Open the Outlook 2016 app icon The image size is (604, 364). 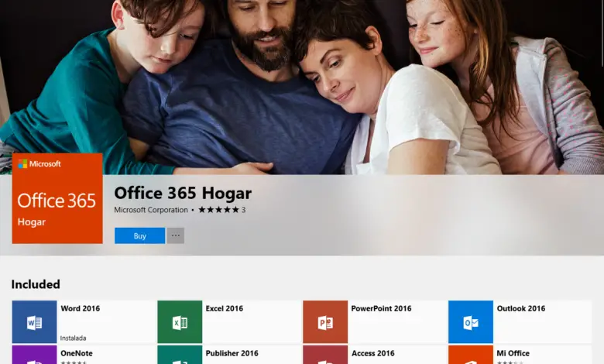[x=471, y=322]
